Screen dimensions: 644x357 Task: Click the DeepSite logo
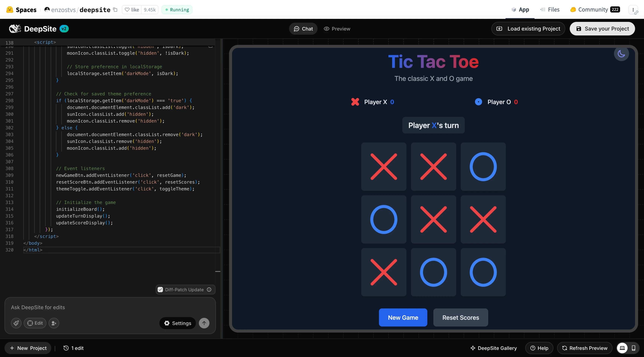point(33,29)
